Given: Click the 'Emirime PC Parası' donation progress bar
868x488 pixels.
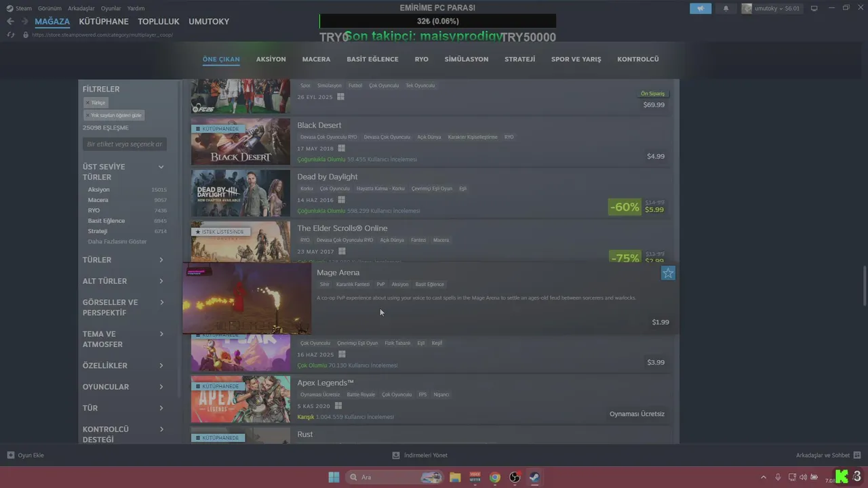Looking at the screenshot, I should 437,21.
